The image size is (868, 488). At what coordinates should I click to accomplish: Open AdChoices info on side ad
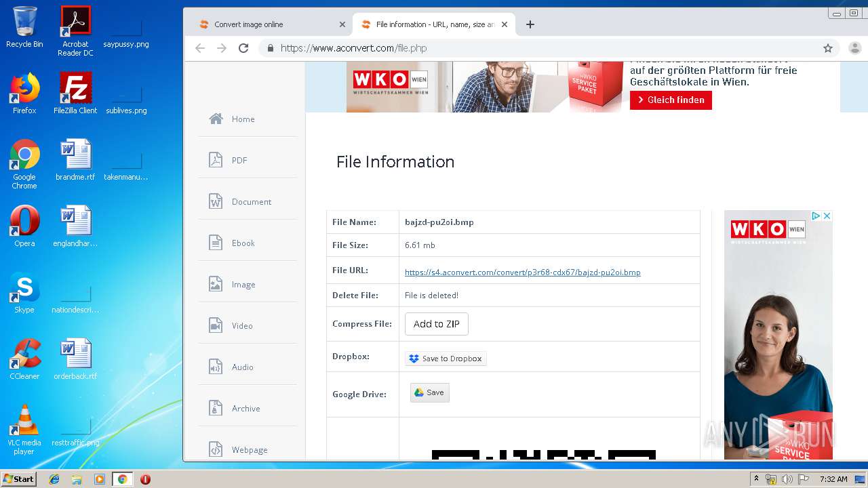coord(816,216)
